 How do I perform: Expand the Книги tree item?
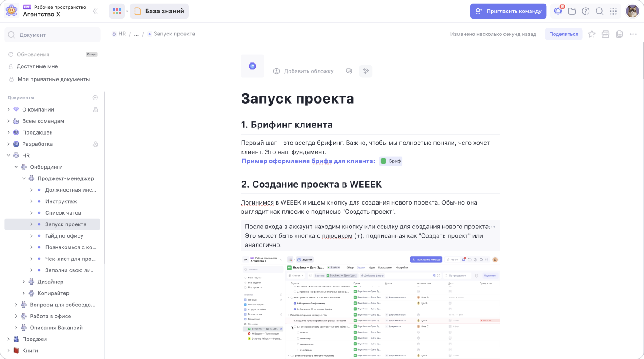click(x=8, y=351)
